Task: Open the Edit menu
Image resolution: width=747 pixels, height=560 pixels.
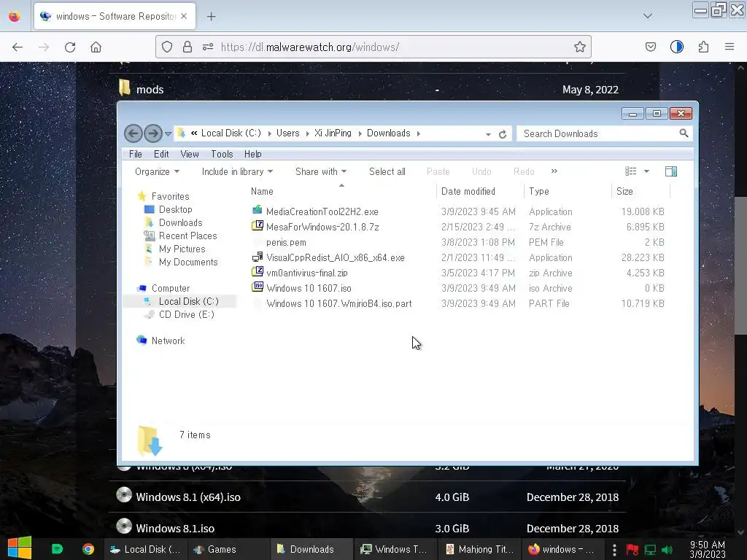Action: click(x=161, y=154)
